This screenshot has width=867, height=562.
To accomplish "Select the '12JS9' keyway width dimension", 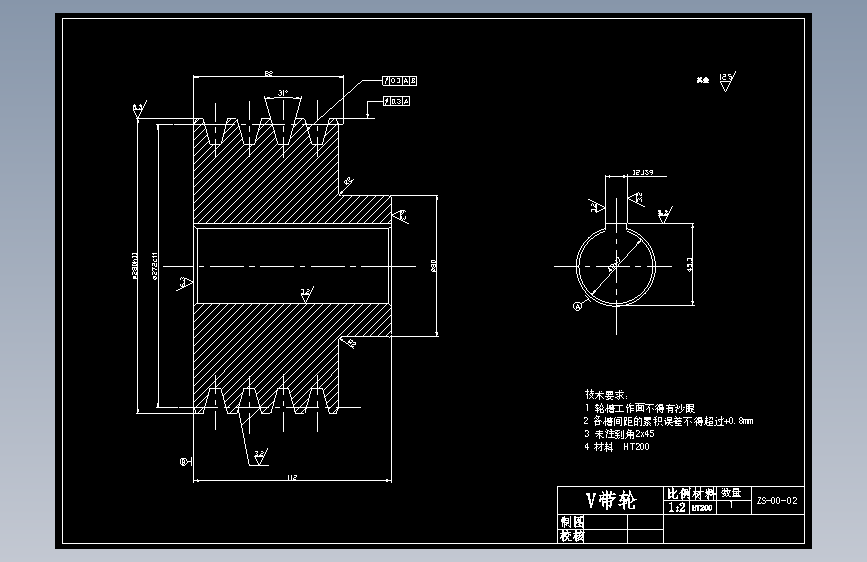I will [643, 173].
